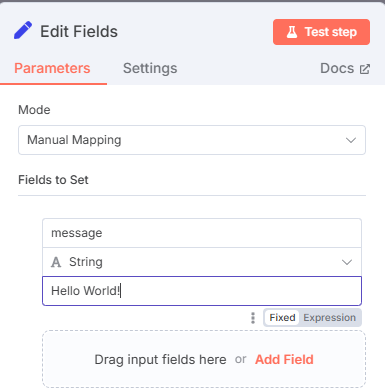Select the Parameters tab

52,68
